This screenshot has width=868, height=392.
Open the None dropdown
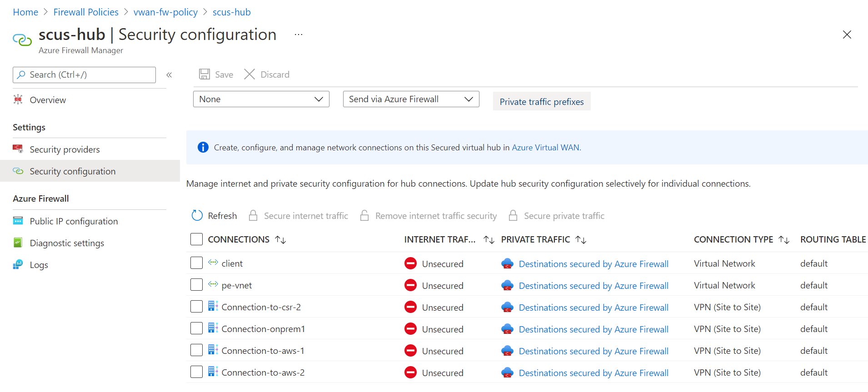pyautogui.click(x=261, y=99)
